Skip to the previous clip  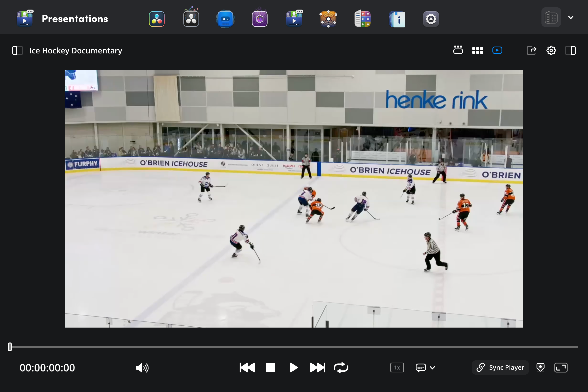pos(247,368)
